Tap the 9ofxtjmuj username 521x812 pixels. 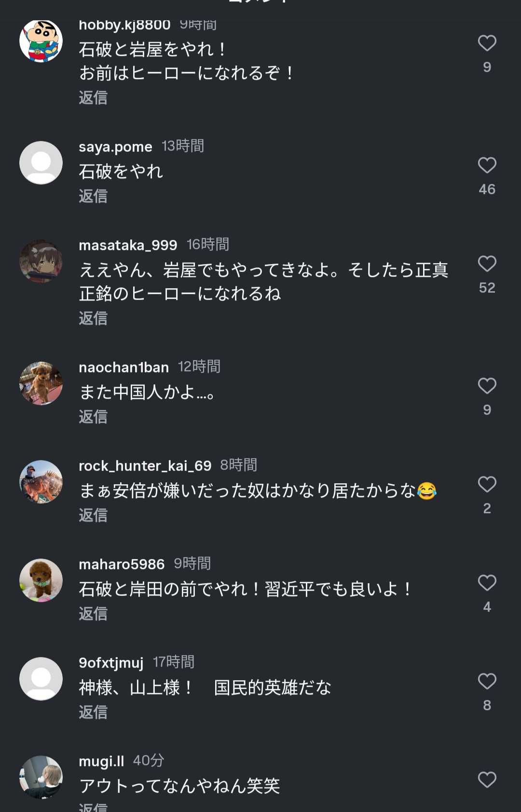(111, 663)
